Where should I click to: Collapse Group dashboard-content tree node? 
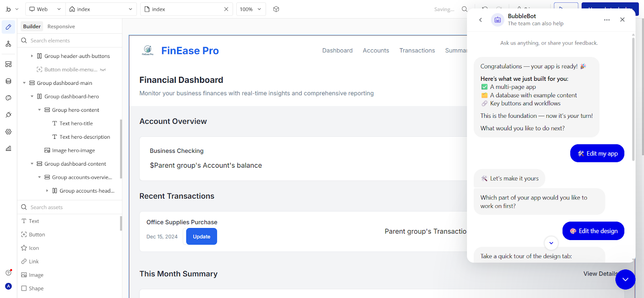click(x=32, y=164)
